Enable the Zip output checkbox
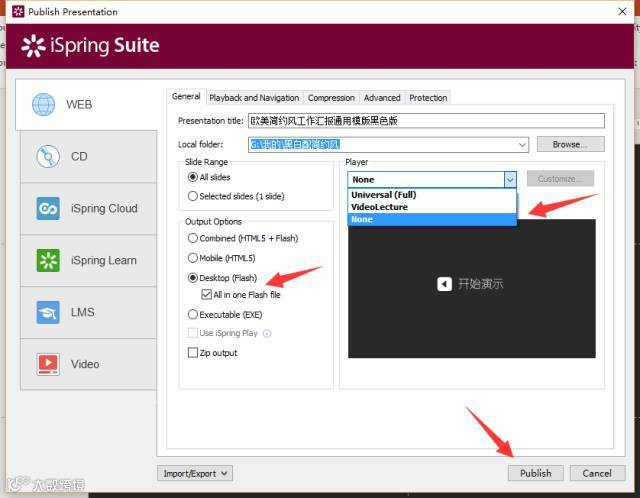 [193, 353]
